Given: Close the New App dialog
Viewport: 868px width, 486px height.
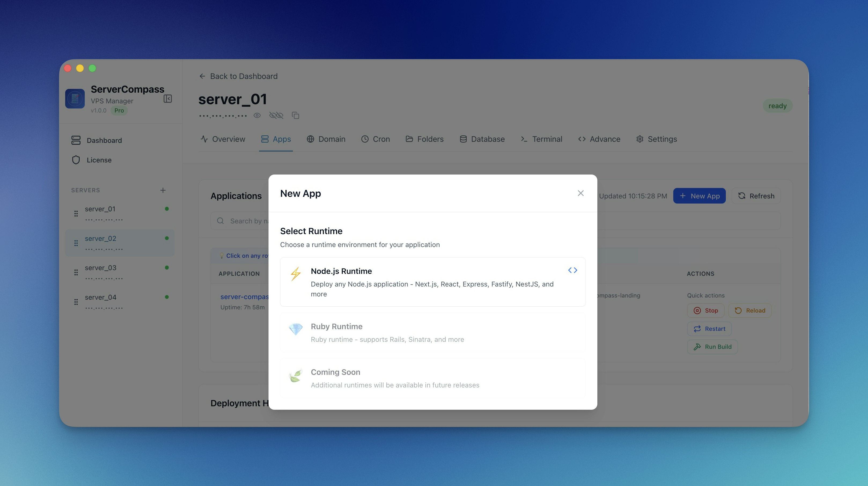Looking at the screenshot, I should pos(580,193).
